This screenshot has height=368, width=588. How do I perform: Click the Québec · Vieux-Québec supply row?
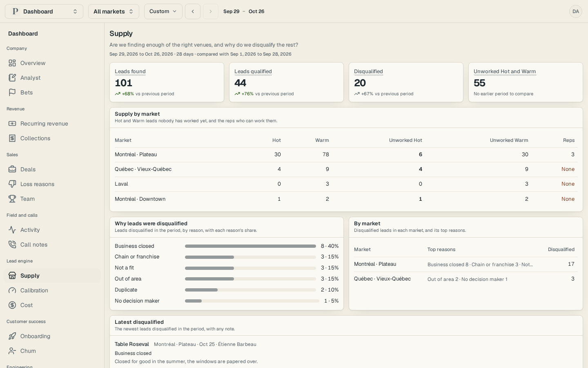[x=346, y=169]
